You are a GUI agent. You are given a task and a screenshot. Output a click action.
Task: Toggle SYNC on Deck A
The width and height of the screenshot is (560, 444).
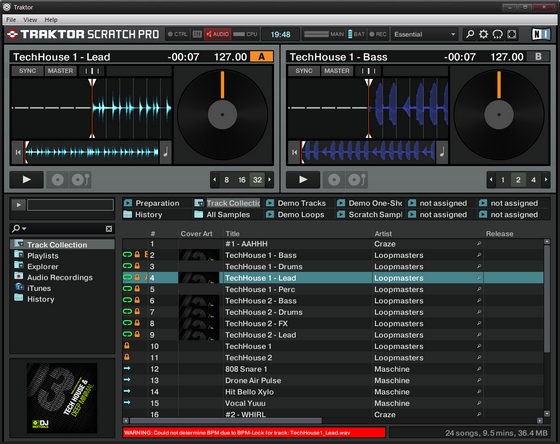[x=27, y=71]
